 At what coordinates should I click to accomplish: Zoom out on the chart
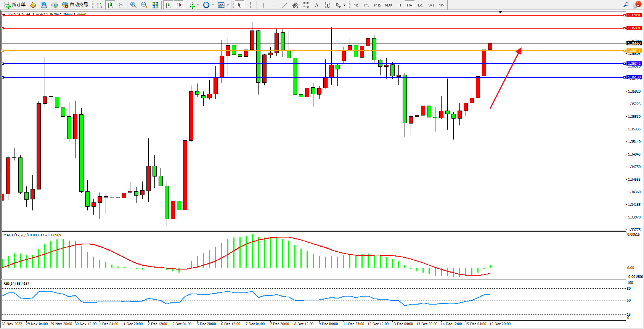[144, 5]
